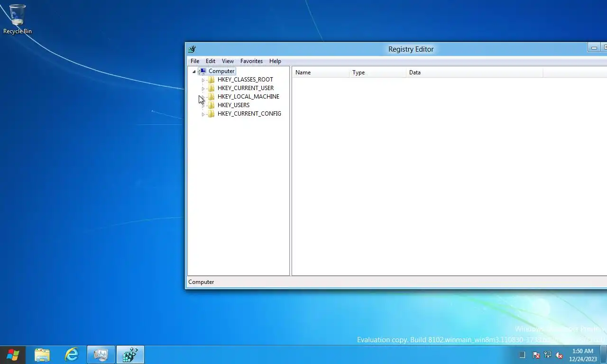Select the HKEY_CURRENT_USER label
The height and width of the screenshot is (364, 607).
pyautogui.click(x=246, y=88)
